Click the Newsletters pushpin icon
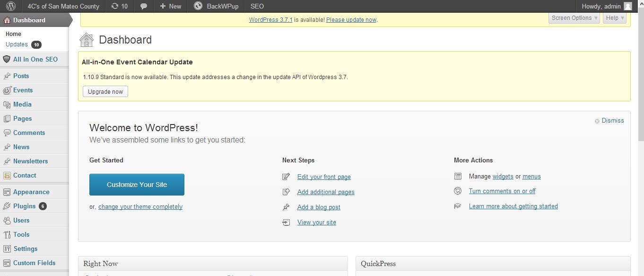 click(7, 161)
